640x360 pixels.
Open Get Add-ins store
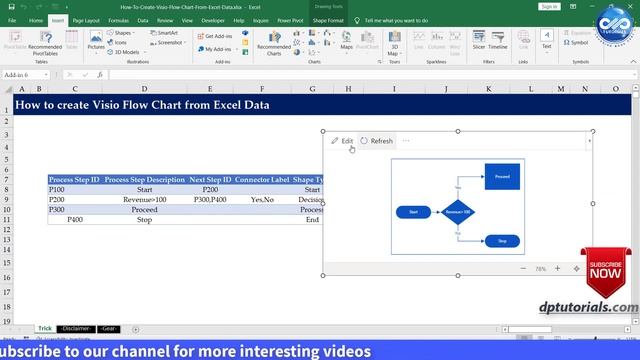[215, 36]
